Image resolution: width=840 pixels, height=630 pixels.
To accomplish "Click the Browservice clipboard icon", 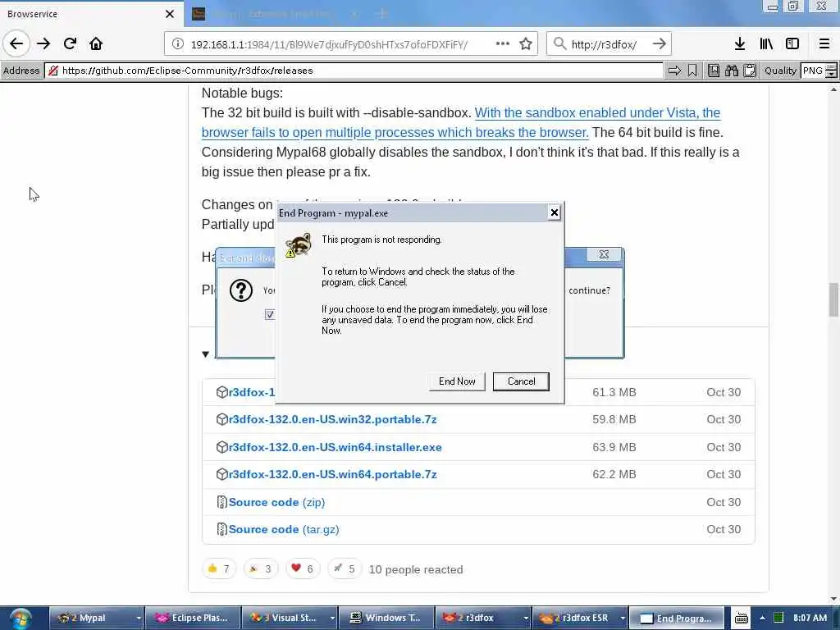I will coord(750,71).
